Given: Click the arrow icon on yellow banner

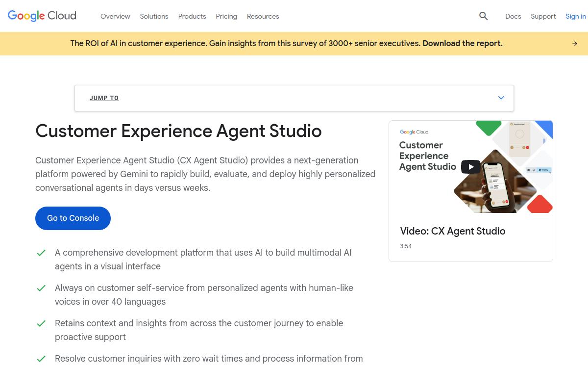Looking at the screenshot, I should tap(575, 44).
